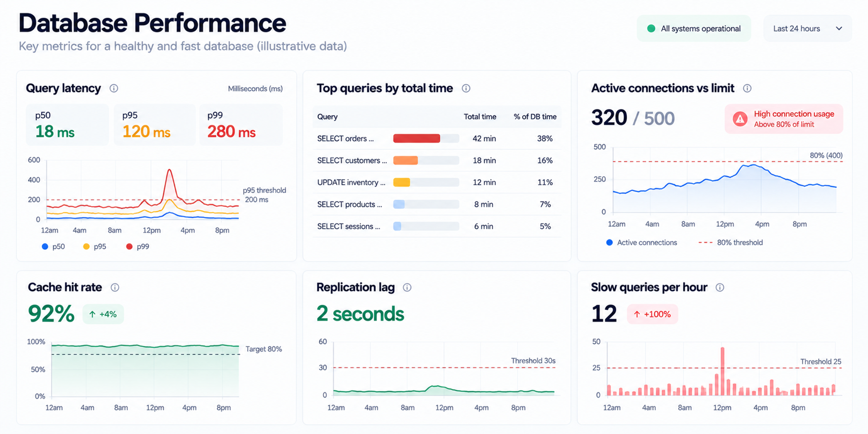Click the SELECT products query name
The height and width of the screenshot is (434, 868).
click(x=349, y=204)
